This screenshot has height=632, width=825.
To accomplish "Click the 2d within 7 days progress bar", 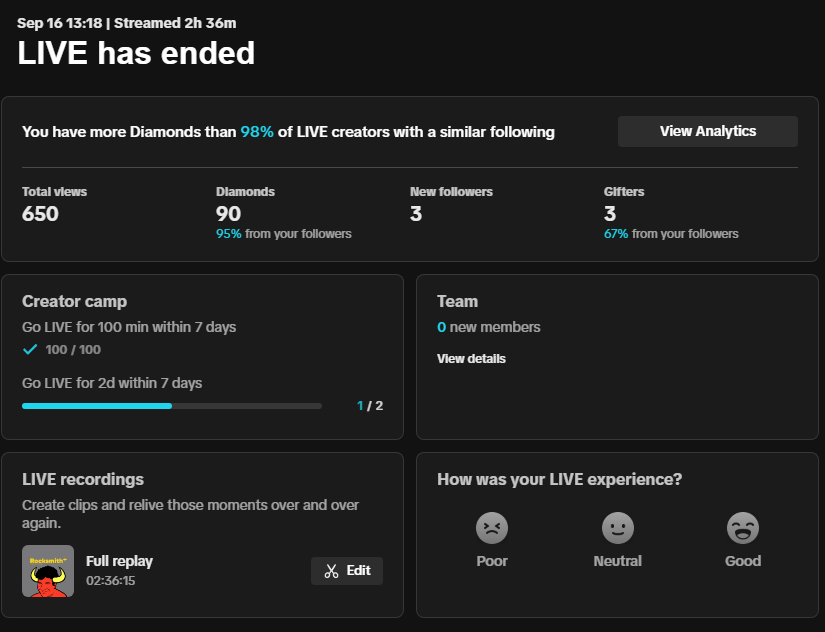I will 172,406.
